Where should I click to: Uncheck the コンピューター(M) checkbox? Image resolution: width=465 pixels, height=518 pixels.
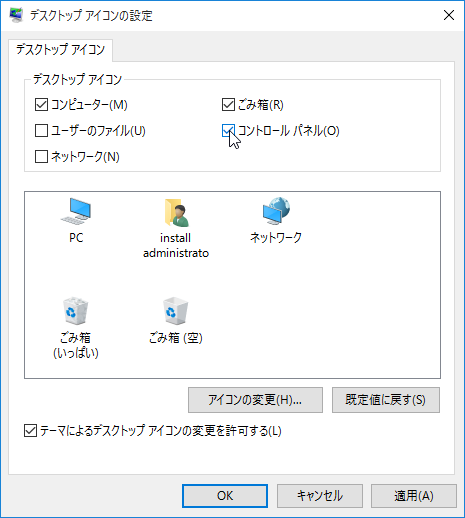coord(41,105)
